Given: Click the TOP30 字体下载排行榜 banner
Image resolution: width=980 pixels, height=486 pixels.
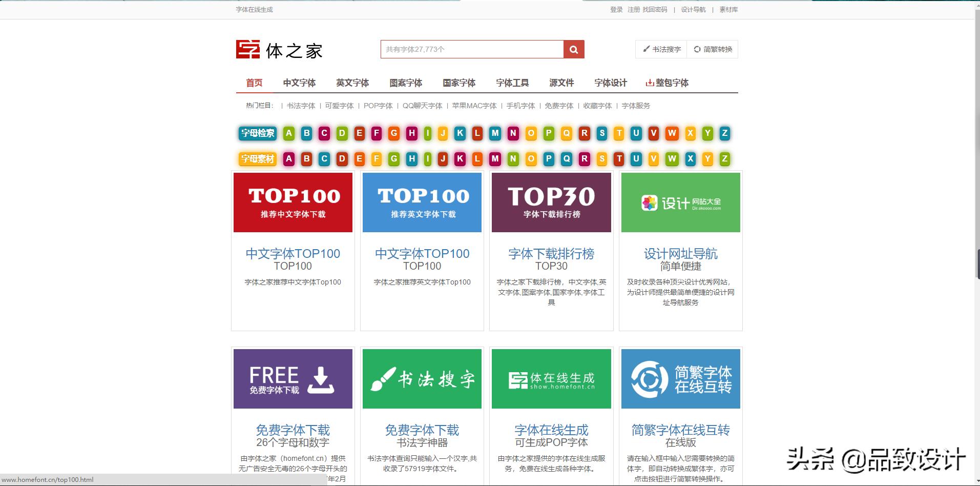Looking at the screenshot, I should pyautogui.click(x=551, y=202).
